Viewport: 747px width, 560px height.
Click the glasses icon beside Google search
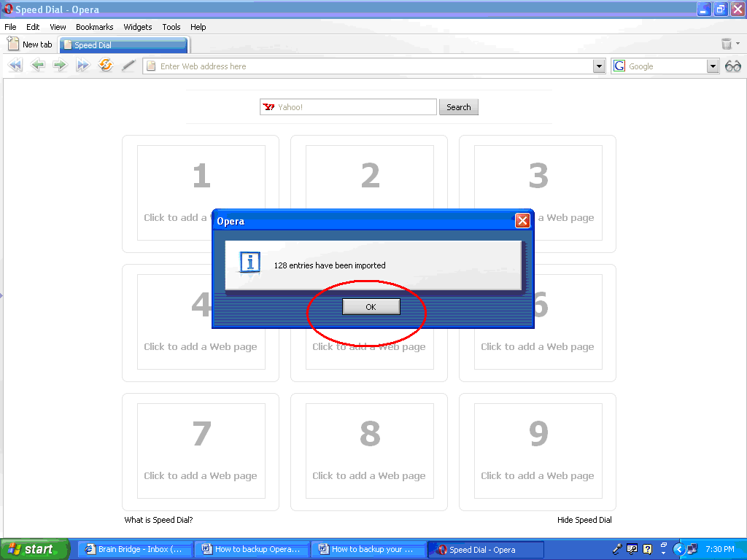[732, 66]
